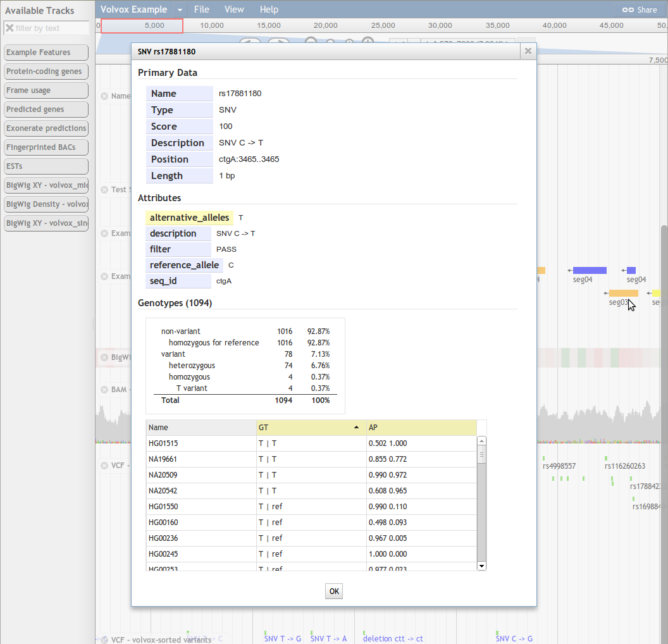This screenshot has width=668, height=644.
Task: Click 20,000 on the overview scale
Action: pyautogui.click(x=326, y=25)
